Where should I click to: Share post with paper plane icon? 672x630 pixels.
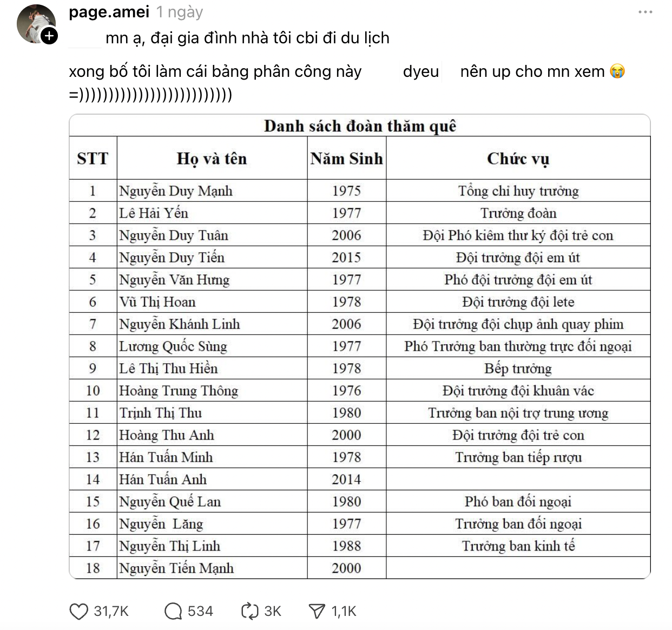[x=317, y=612]
